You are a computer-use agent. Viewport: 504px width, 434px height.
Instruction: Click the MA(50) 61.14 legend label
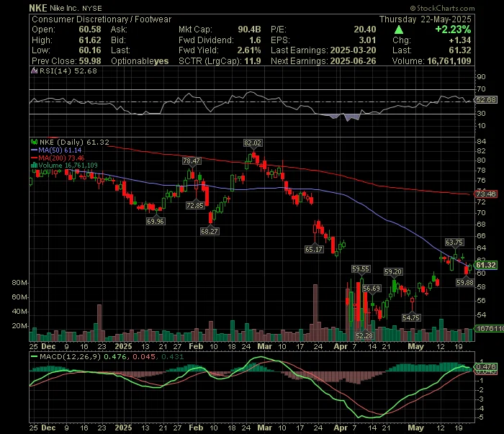point(60,150)
